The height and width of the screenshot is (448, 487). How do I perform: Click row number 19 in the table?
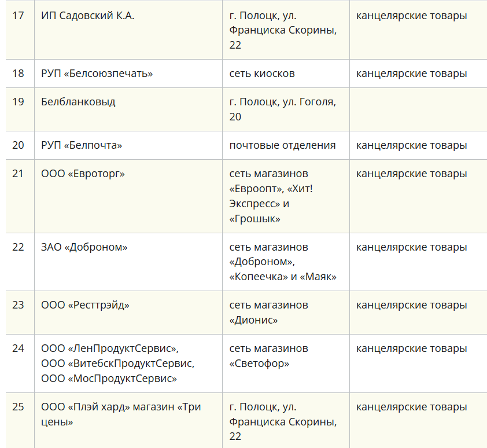[18, 102]
